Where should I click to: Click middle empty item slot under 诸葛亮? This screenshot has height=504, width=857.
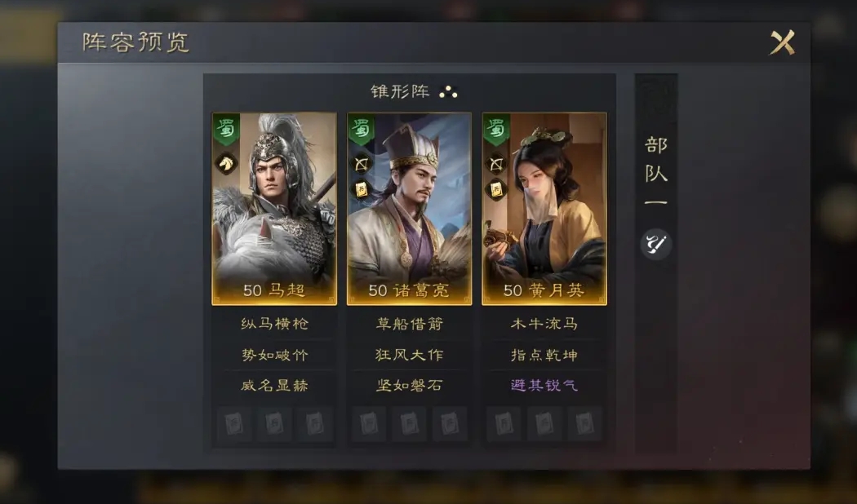pos(410,424)
